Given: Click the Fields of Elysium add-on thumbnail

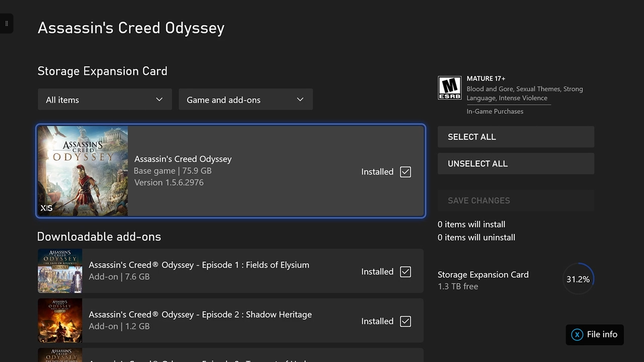Looking at the screenshot, I should [60, 271].
